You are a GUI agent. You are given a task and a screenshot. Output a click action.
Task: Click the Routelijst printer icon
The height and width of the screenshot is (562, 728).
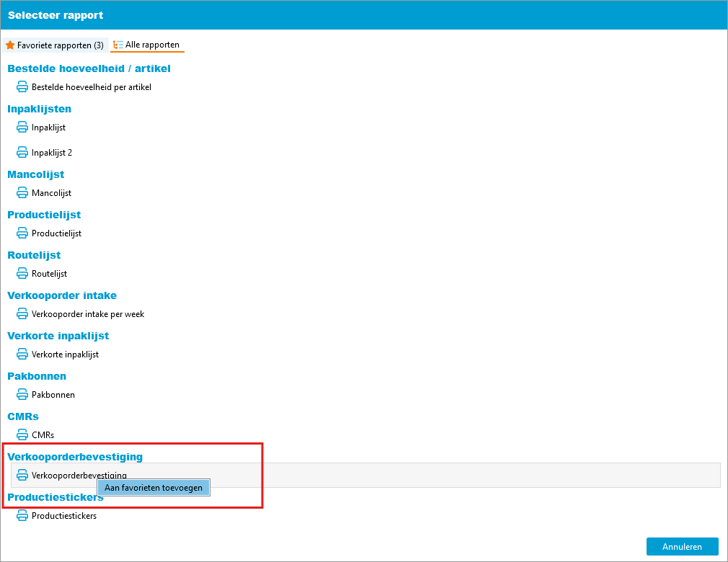(x=22, y=274)
